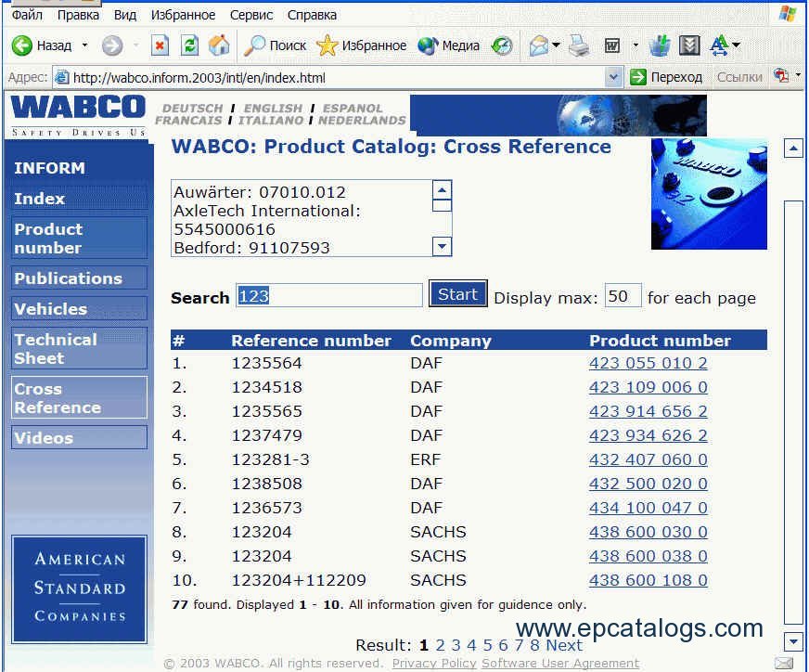This screenshot has width=809, height=672.
Task: Print the page with printer icon
Action: pos(580,45)
